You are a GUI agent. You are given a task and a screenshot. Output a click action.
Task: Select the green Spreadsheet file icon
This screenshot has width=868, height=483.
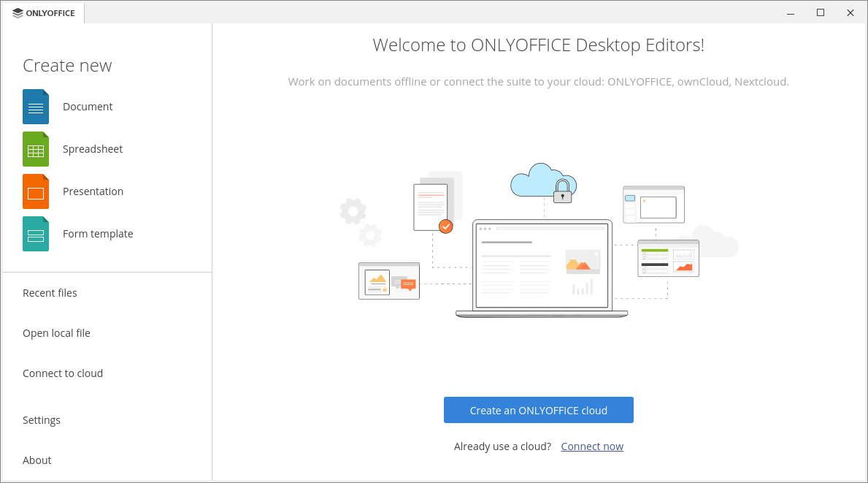pos(35,148)
